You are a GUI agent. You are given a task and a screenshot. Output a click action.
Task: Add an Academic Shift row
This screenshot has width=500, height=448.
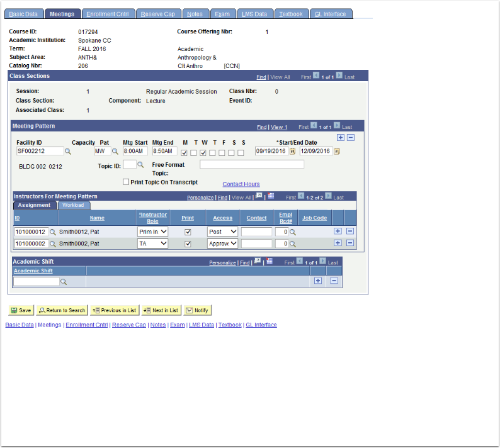[318, 281]
